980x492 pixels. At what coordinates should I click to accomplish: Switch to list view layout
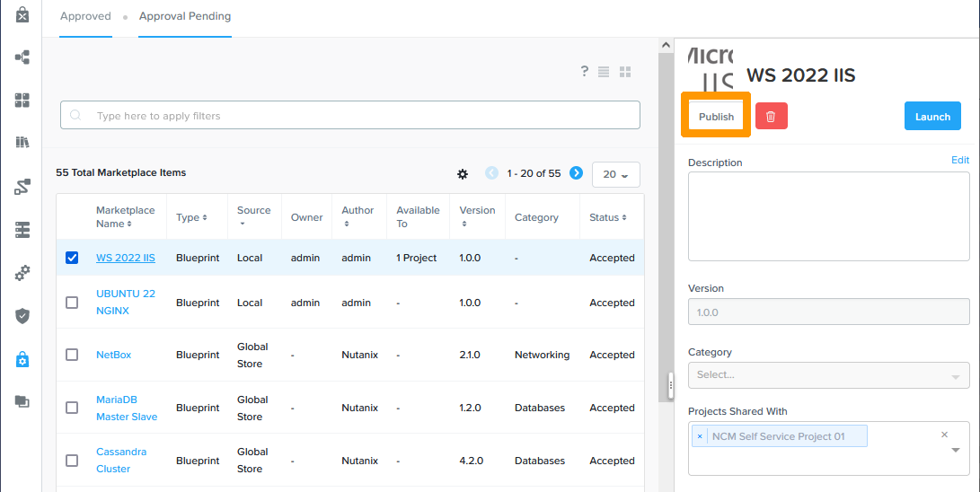(x=604, y=72)
